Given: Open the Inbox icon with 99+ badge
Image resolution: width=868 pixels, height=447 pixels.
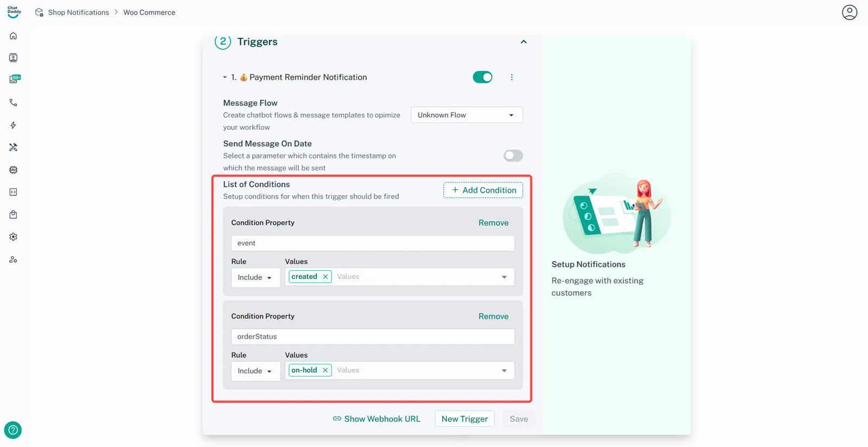Looking at the screenshot, I should point(14,79).
